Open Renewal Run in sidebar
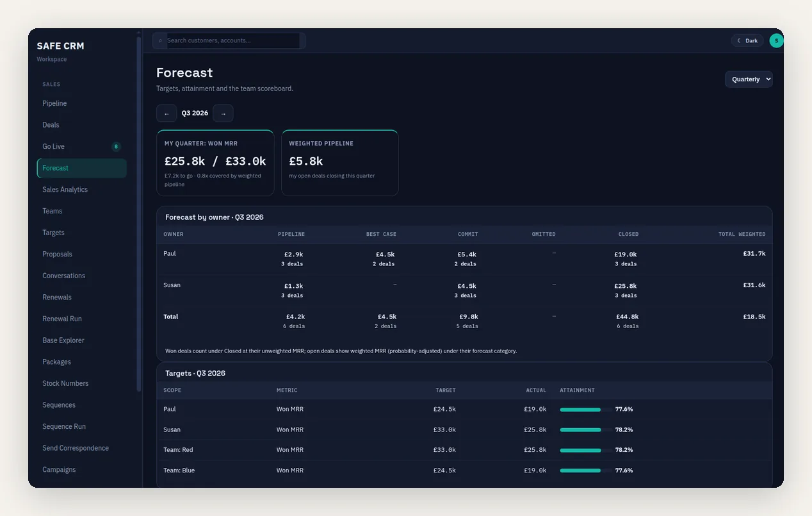 pos(82,319)
